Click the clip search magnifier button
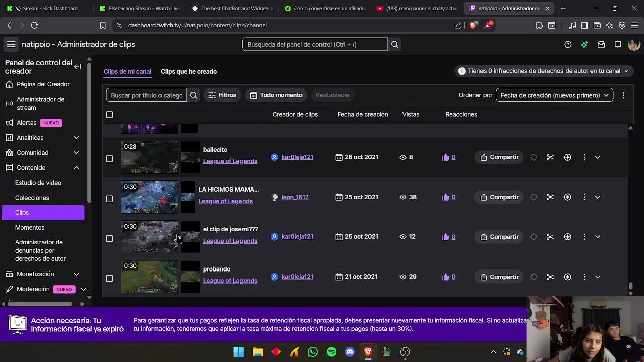Viewport: 644px width, 362px height. click(193, 95)
